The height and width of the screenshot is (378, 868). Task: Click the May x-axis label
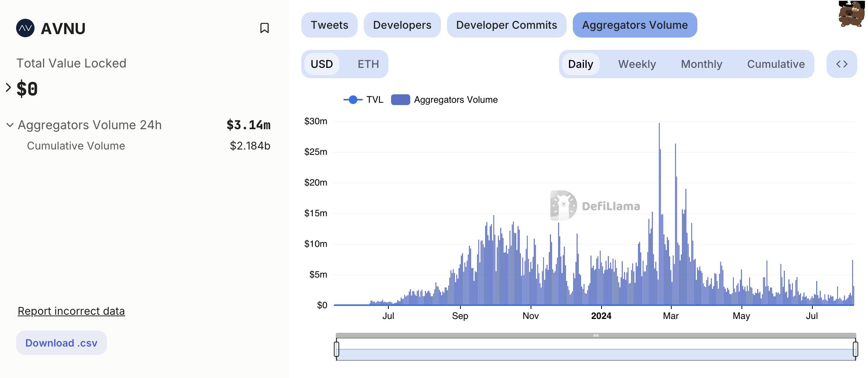pos(741,316)
